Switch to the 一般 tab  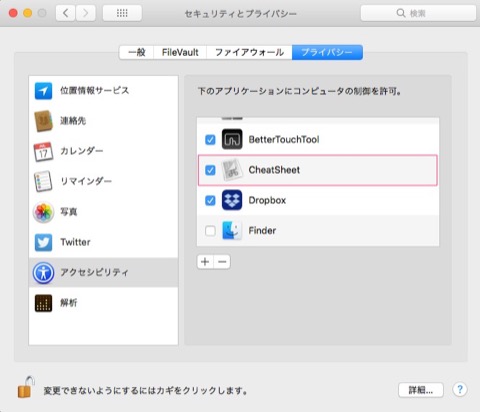click(137, 52)
